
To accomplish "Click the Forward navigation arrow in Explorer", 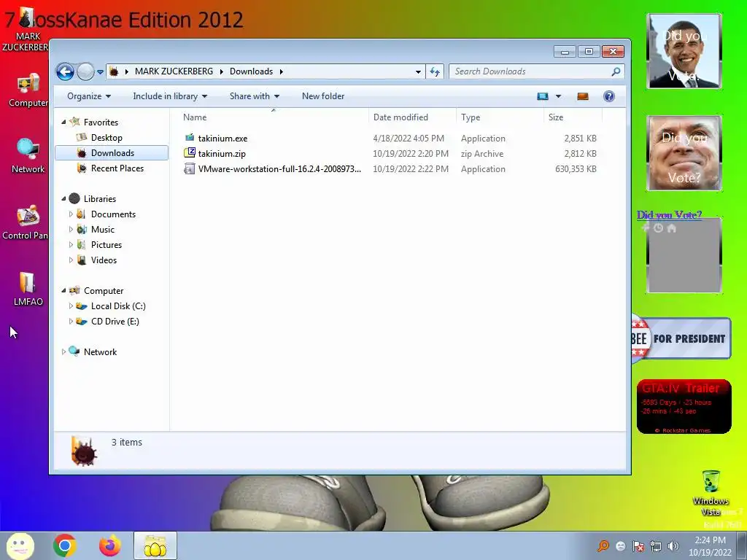I will pos(86,72).
